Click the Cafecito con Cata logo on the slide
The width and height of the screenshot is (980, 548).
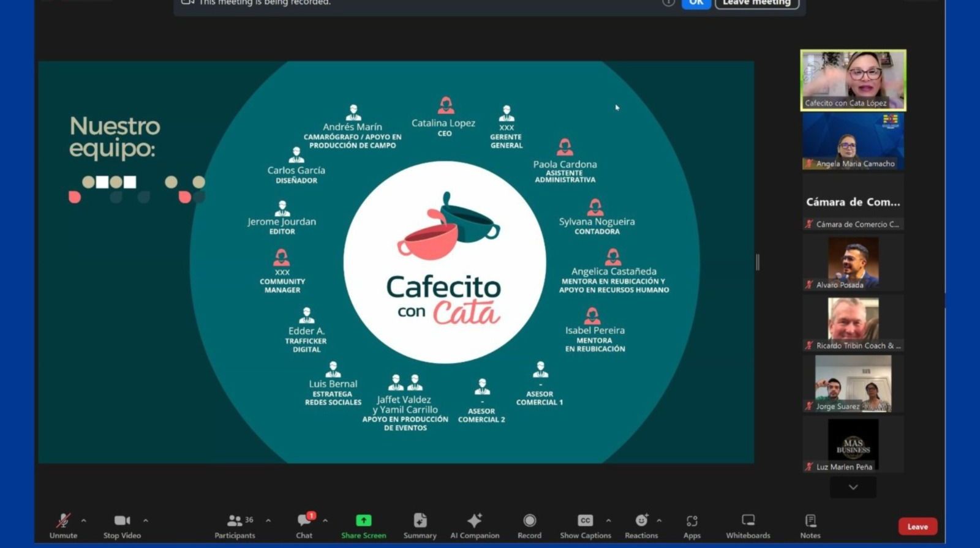[x=445, y=261]
